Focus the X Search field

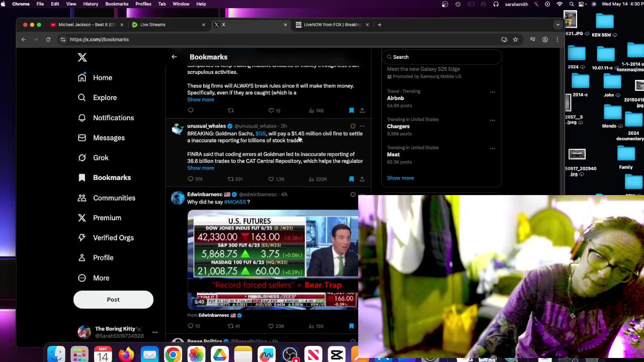click(x=442, y=57)
